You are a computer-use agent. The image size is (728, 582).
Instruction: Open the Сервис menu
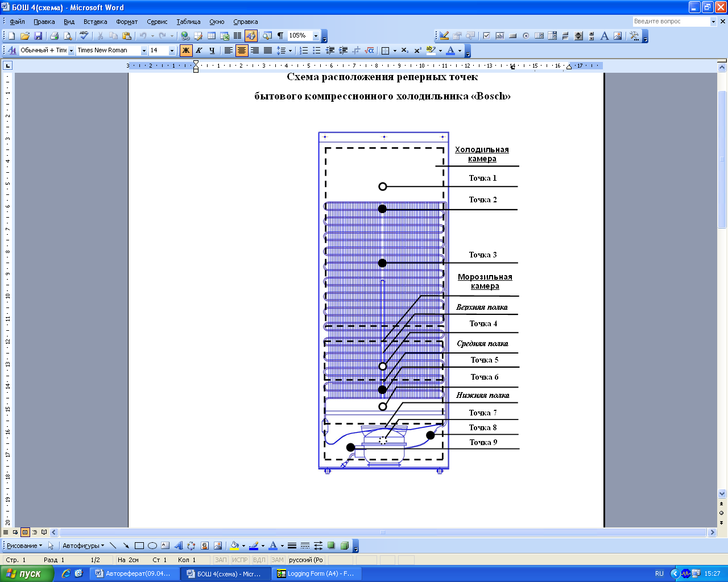tap(157, 22)
